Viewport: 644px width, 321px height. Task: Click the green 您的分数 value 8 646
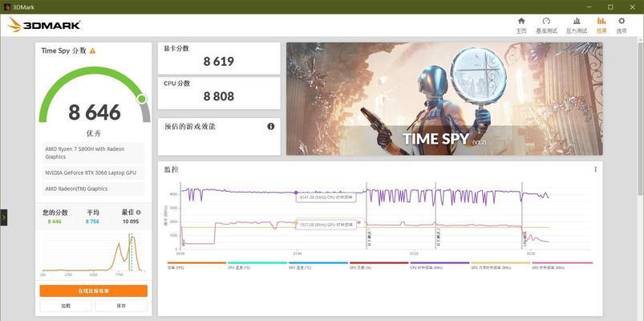(x=55, y=221)
